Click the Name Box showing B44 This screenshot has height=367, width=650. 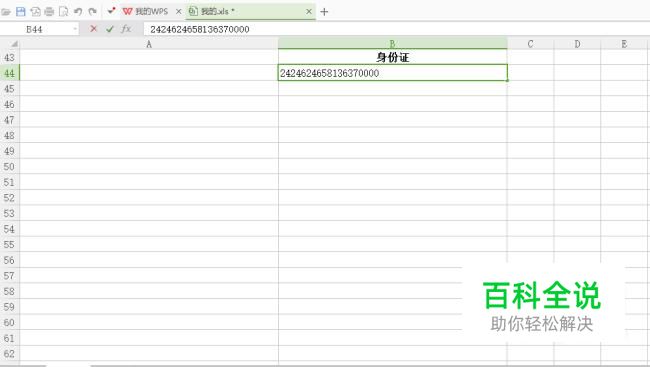coord(34,29)
